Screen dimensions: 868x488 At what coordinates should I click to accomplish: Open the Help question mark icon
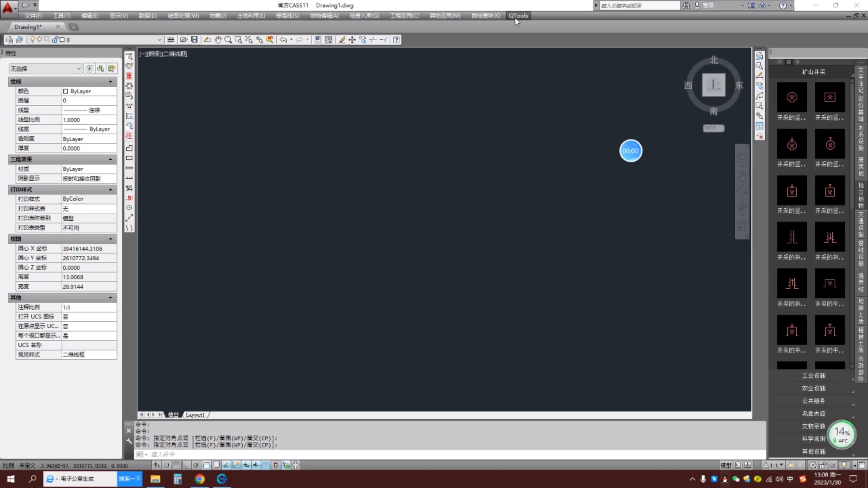[396, 40]
